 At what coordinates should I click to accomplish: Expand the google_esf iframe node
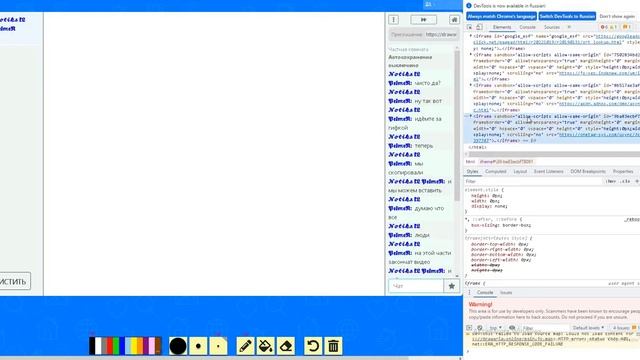(x=471, y=36)
